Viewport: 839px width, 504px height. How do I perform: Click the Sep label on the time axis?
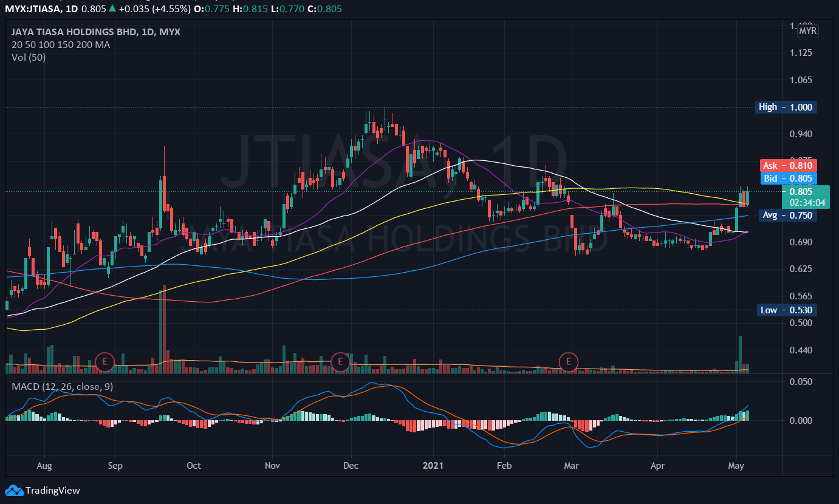click(x=115, y=466)
